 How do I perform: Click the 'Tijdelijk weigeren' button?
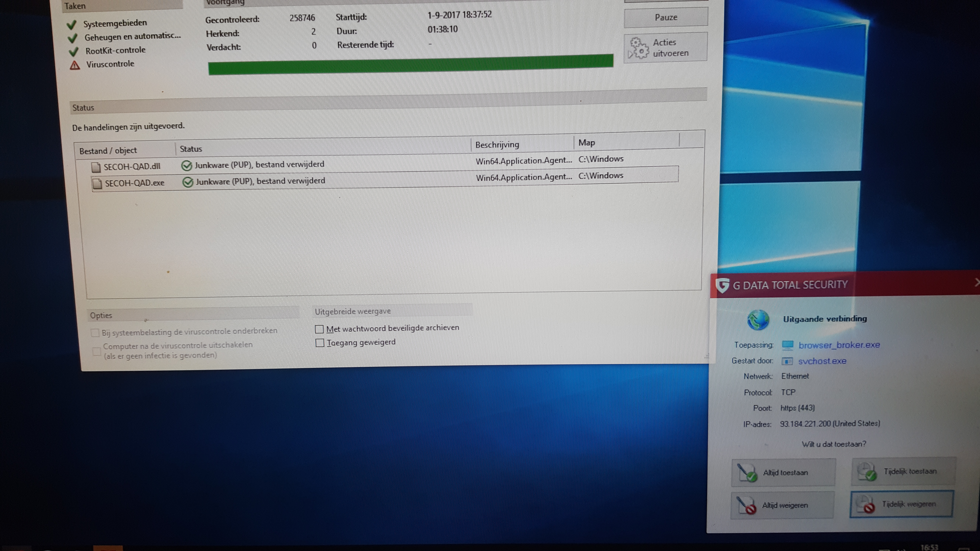[x=902, y=504]
